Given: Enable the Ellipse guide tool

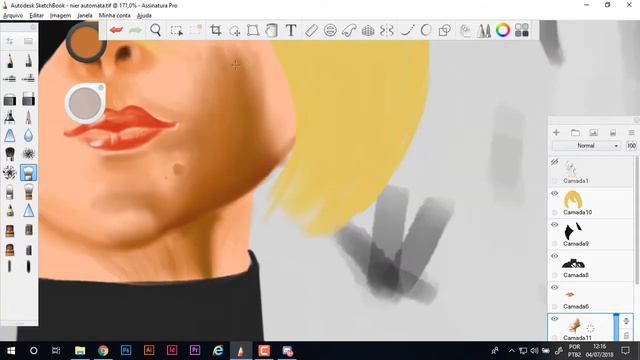Looking at the screenshot, I should (330, 30).
